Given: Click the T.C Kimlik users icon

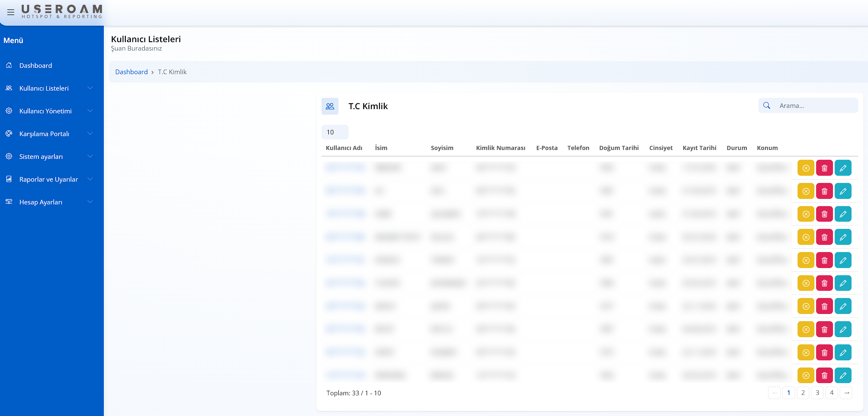Looking at the screenshot, I should point(330,106).
